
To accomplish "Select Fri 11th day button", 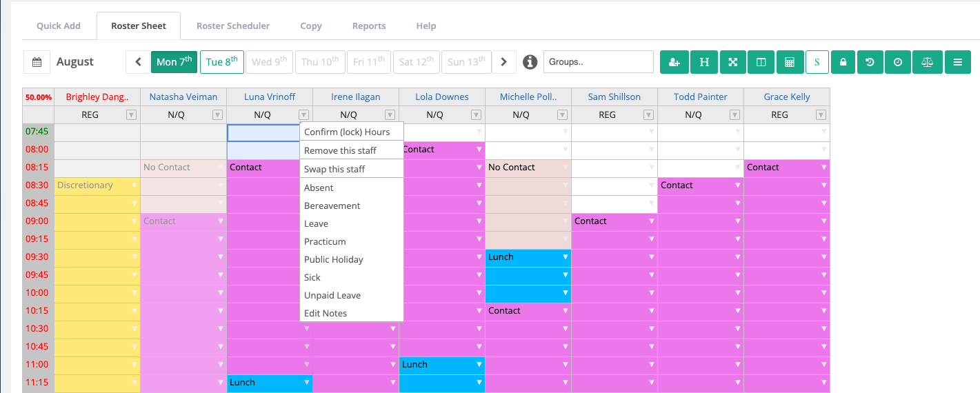I will (370, 61).
